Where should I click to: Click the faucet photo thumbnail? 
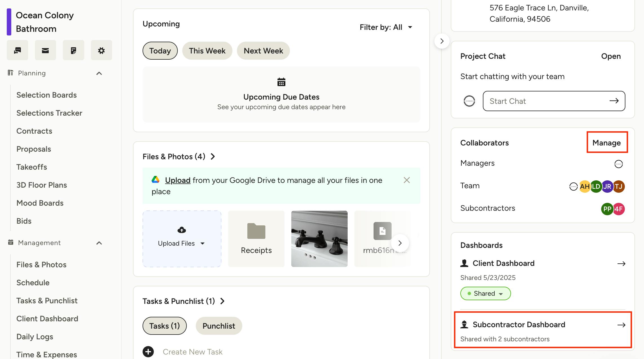point(319,239)
